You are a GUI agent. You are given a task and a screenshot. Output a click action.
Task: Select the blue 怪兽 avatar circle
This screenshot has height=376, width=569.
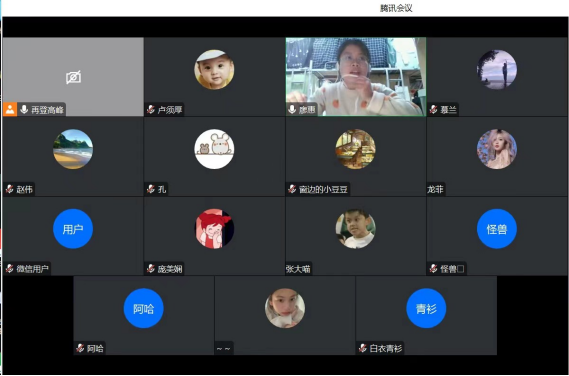[497, 229]
